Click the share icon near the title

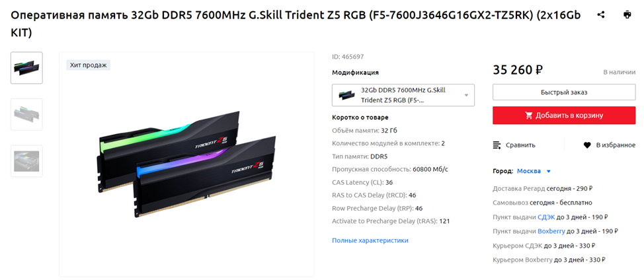point(601,15)
